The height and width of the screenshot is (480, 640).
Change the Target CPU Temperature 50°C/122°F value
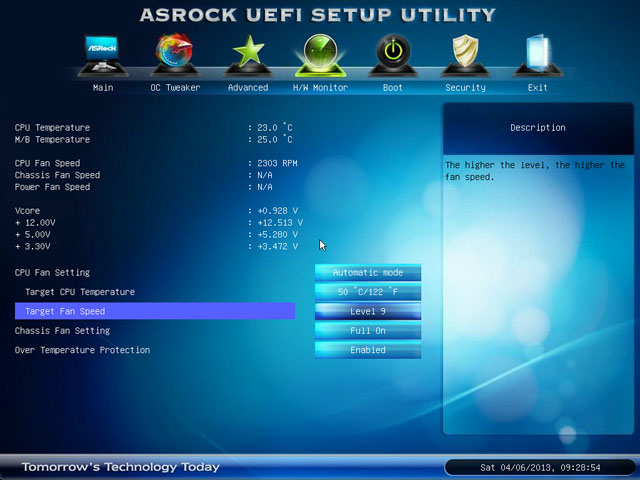[x=368, y=292]
